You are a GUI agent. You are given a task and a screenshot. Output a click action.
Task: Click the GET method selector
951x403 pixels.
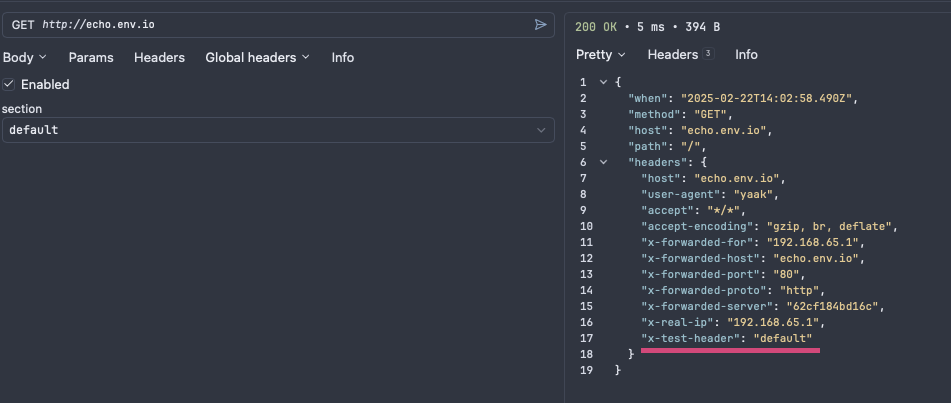pos(23,24)
